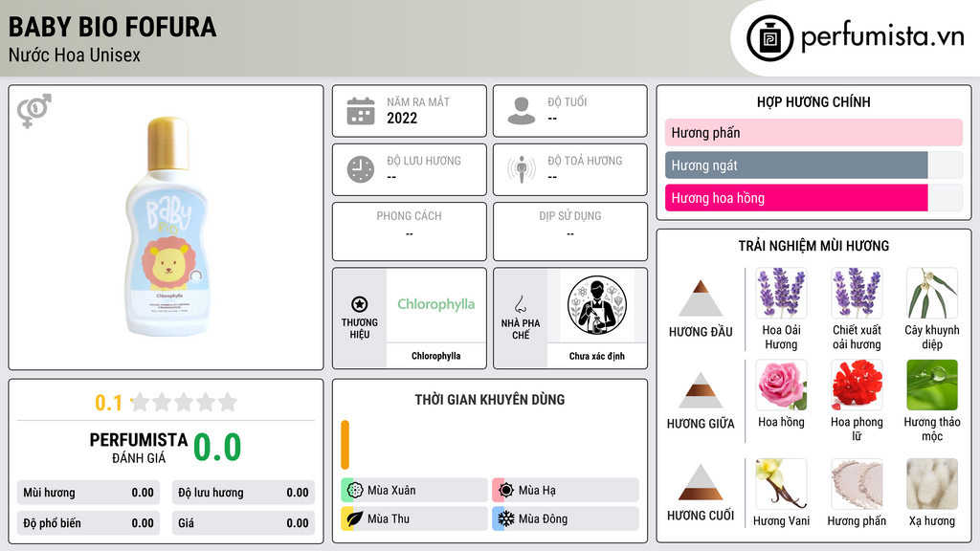980x551 pixels.
Task: Select the Mùa Xuân season item
Action: pos(414,491)
